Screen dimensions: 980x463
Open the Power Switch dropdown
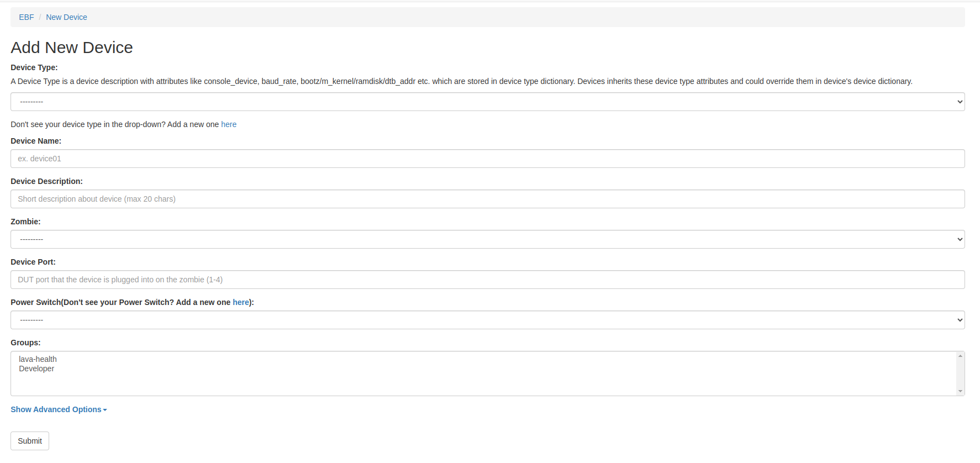click(487, 320)
